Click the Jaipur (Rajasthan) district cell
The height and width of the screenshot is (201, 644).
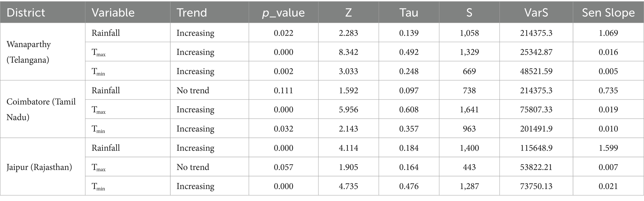pyautogui.click(x=39, y=167)
